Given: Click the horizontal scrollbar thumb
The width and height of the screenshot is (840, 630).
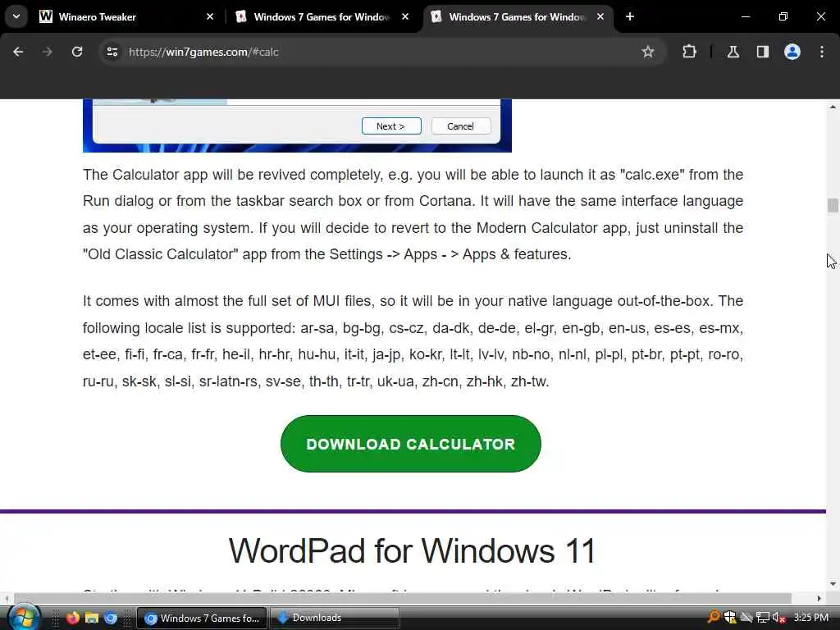Looking at the screenshot, I should (403, 598).
